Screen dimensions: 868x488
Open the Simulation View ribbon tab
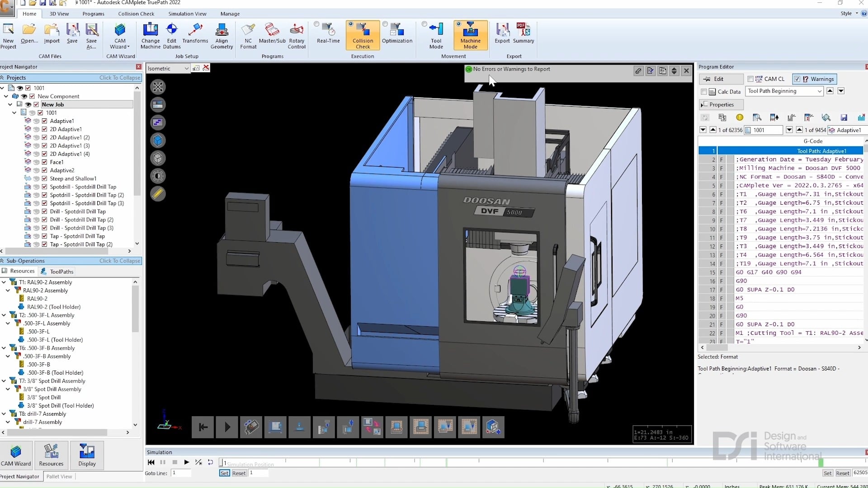point(187,14)
